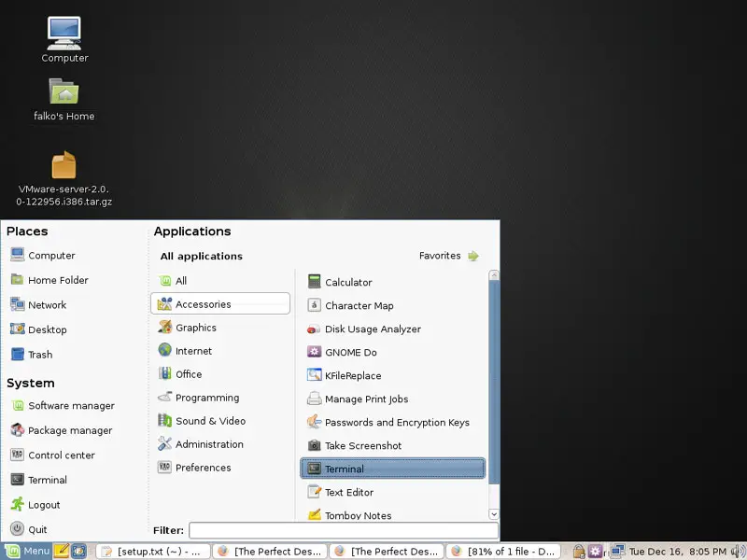Viewport: 747px width, 560px height.
Task: Switch to the 81% of 1 file download window
Action: (x=503, y=552)
